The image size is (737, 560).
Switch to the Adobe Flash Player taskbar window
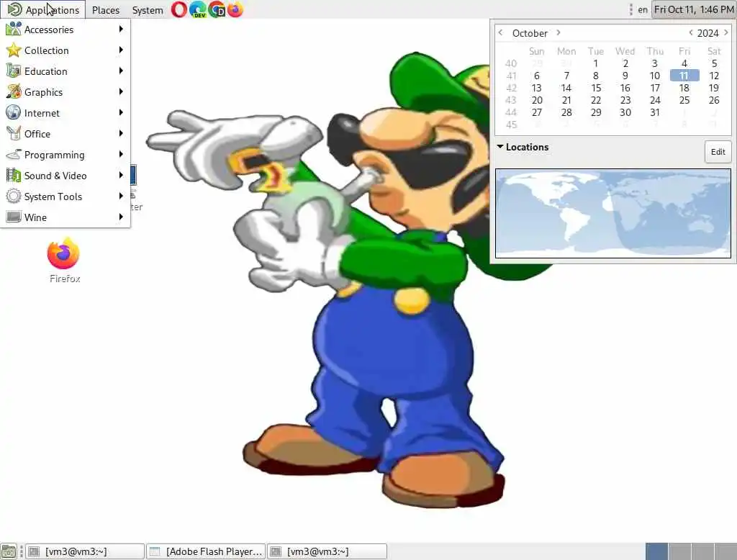coord(206,551)
